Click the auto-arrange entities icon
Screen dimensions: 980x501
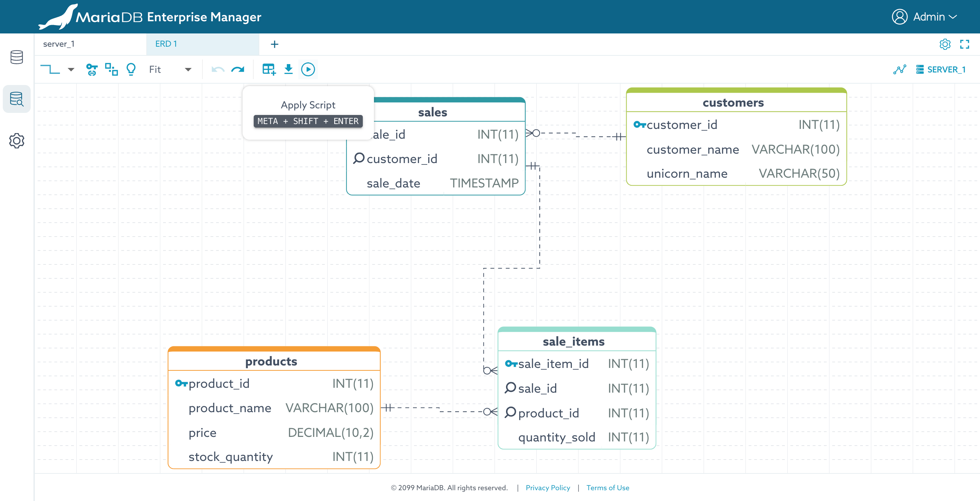111,69
